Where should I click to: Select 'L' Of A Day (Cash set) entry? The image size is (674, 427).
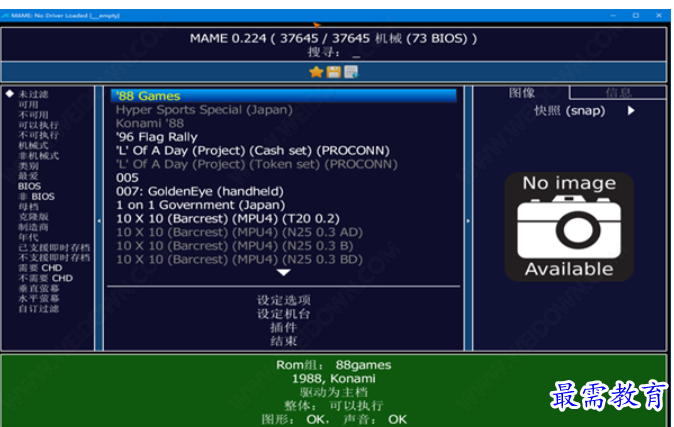click(253, 151)
